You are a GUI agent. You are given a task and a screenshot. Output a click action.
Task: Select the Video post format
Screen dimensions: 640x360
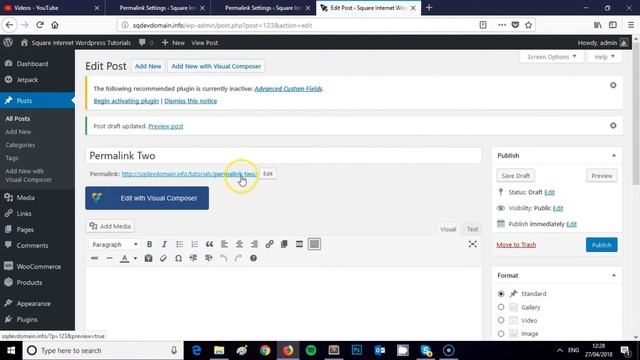click(501, 320)
